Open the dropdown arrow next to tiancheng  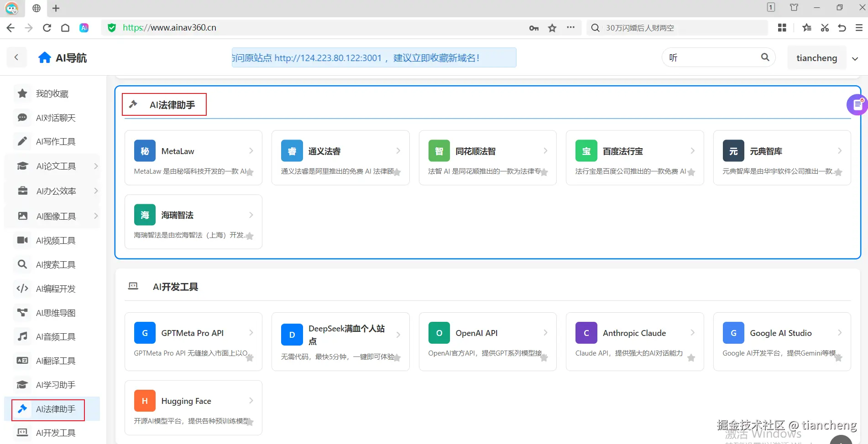pos(855,58)
